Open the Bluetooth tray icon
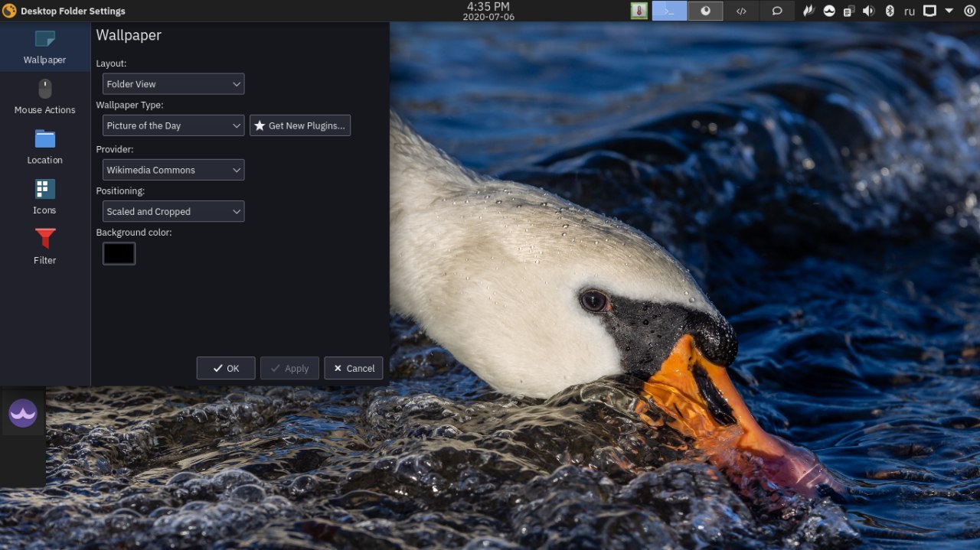980x550 pixels. pos(890,11)
